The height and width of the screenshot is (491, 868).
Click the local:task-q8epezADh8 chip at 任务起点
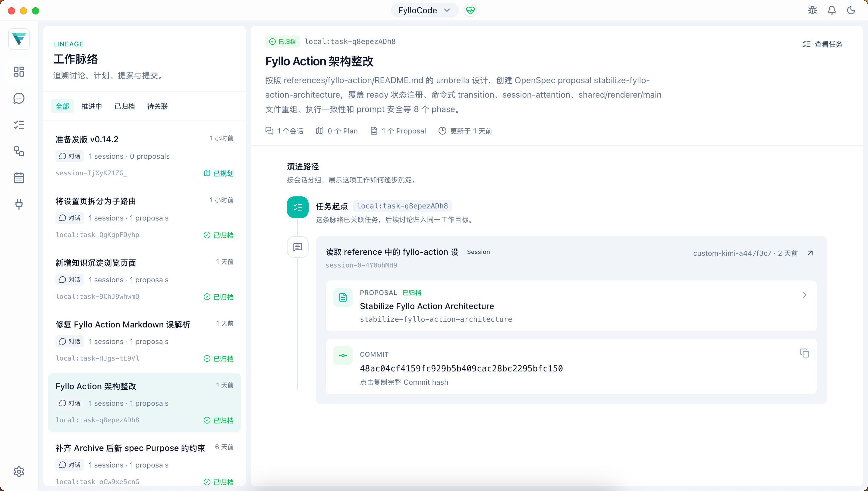402,206
